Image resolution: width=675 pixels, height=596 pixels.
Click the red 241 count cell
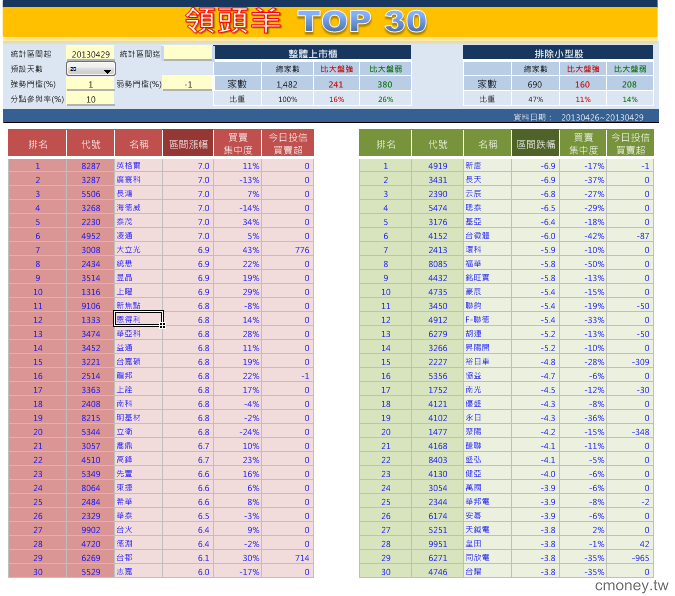click(336, 84)
